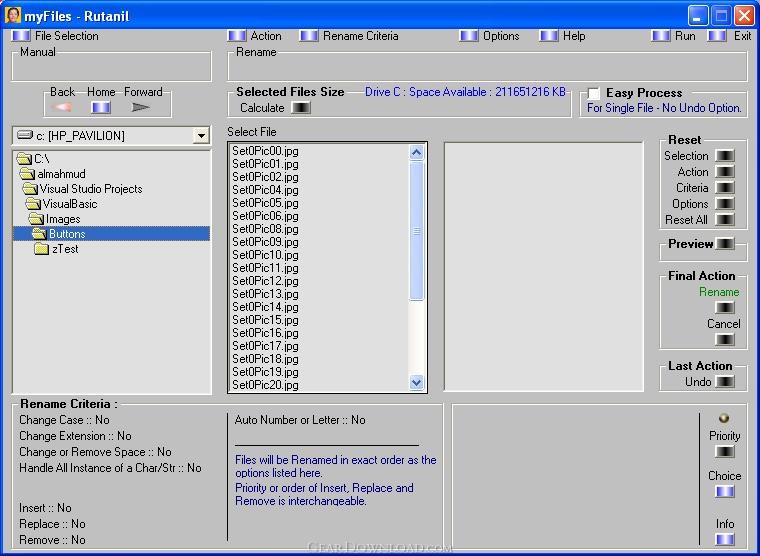Screen dimensions: 760x556
Task: Enable the Easy Process checkbox
Action: 593,93
